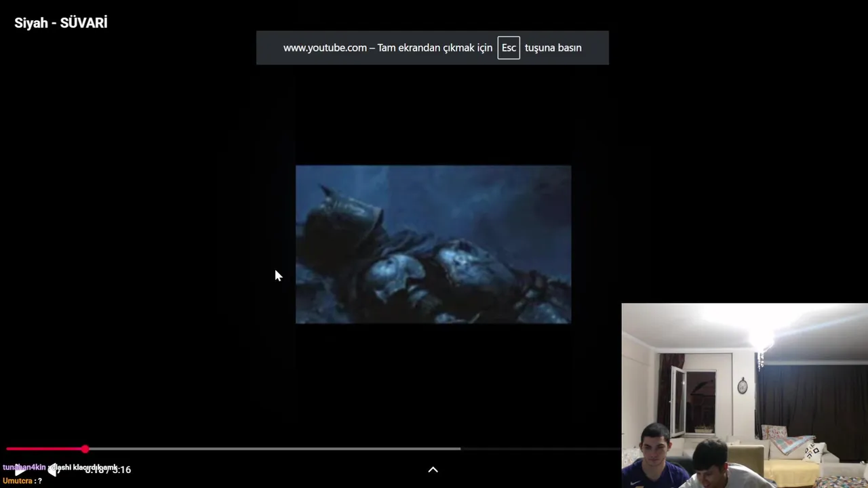The width and height of the screenshot is (868, 488).
Task: Click the webcam overlay showing two people
Action: pyautogui.click(x=745, y=396)
